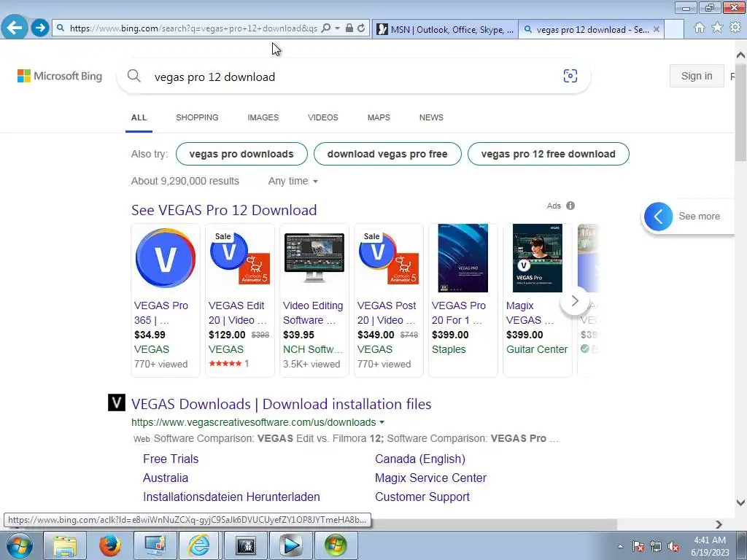Show hidden tray icons arrow
Screen dimensions: 747x560
(x=620, y=547)
